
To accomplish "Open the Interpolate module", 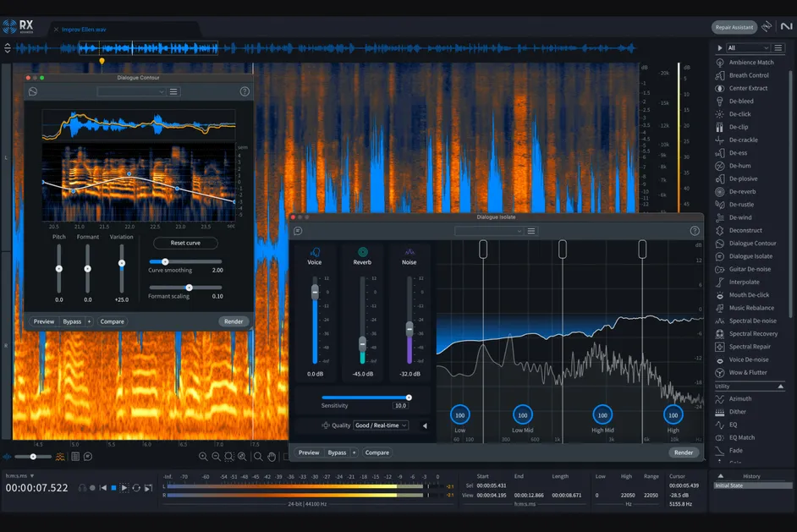I will click(x=738, y=282).
